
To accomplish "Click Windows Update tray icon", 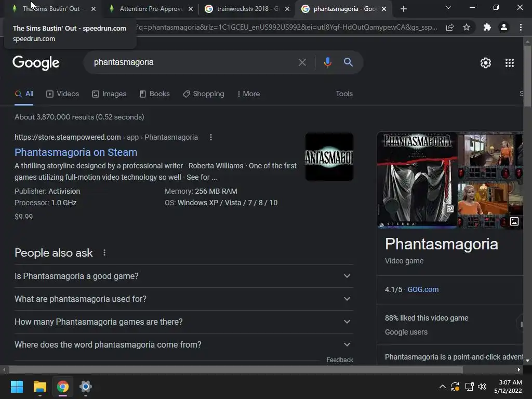I will [x=455, y=387].
